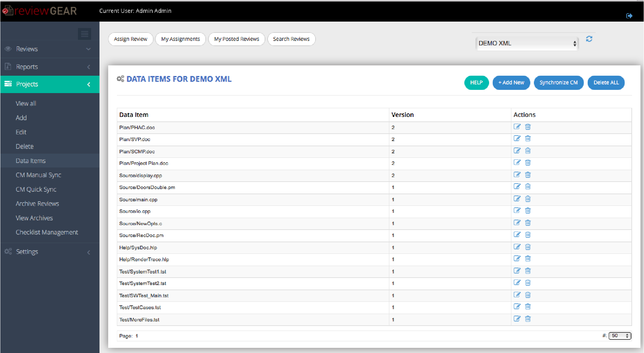Expand the Reviews sidebar section
Viewport: 644px width, 353px height.
(x=50, y=49)
